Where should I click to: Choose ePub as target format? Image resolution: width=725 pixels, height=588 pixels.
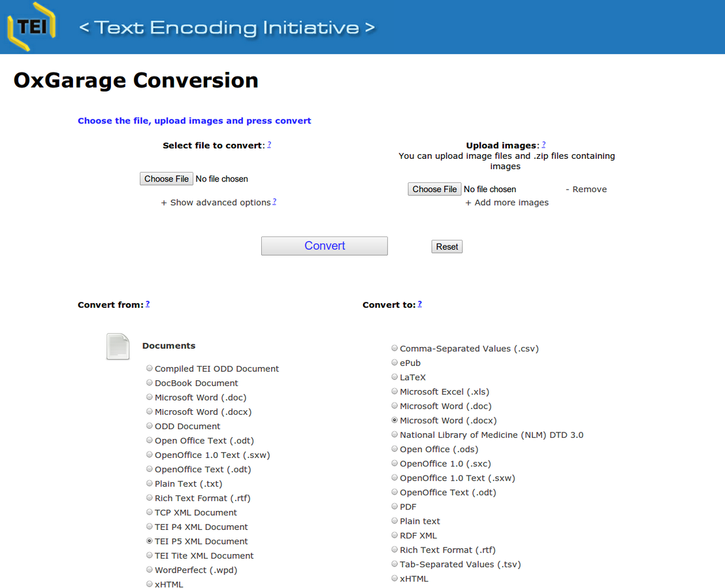click(x=395, y=362)
